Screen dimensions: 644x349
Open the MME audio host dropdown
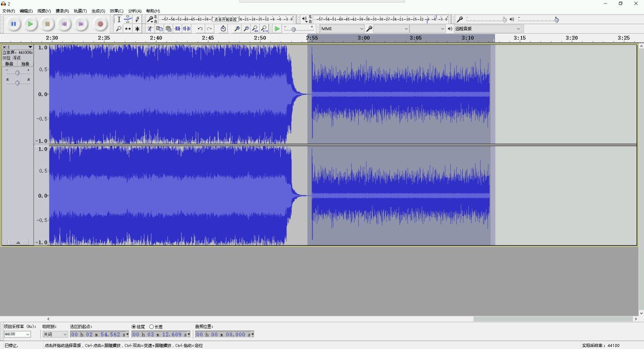point(342,29)
